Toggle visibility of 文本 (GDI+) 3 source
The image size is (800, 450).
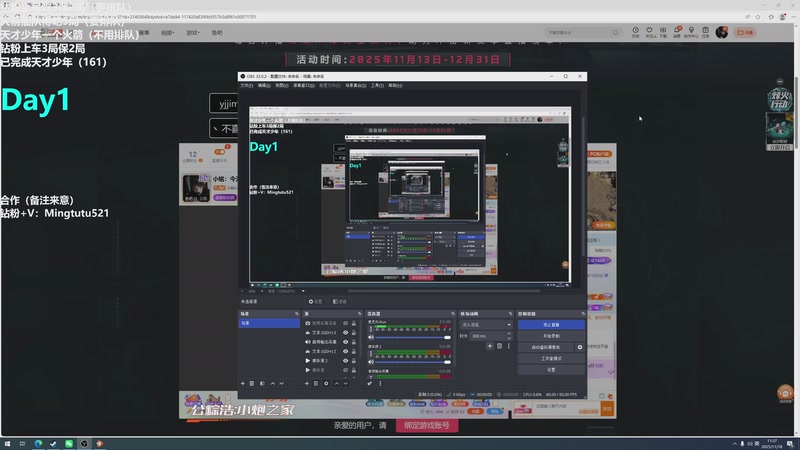click(x=345, y=333)
